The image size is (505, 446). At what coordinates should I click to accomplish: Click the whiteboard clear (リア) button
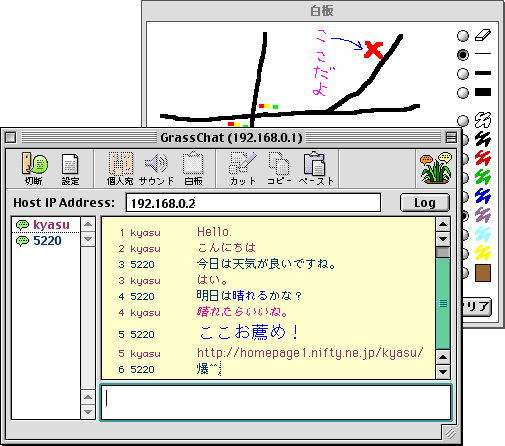click(477, 306)
